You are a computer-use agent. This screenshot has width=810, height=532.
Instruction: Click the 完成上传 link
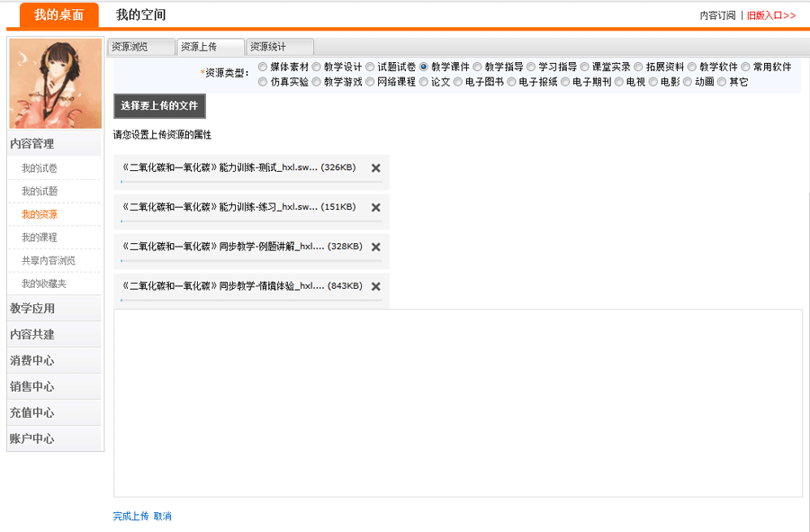tap(130, 517)
